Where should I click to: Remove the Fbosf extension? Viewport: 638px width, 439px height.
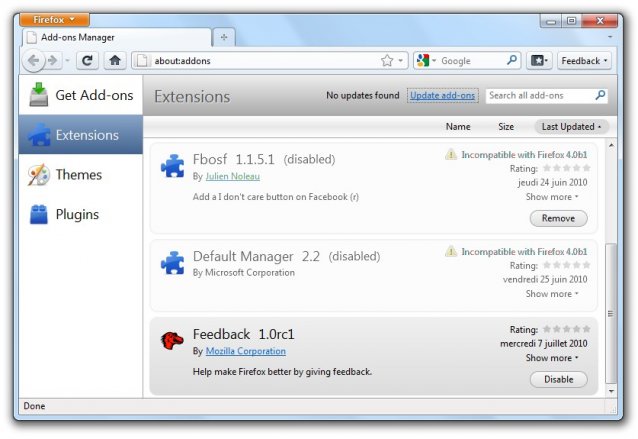click(x=558, y=218)
